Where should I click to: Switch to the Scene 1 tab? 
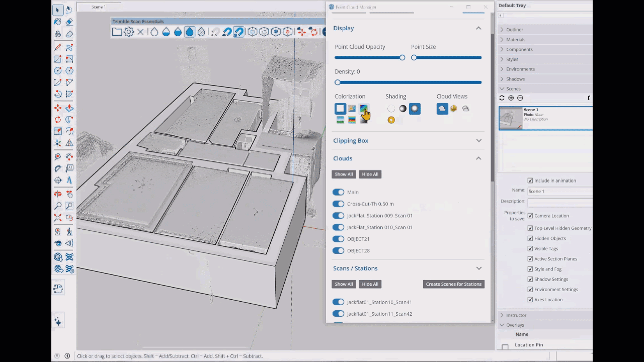[99, 7]
